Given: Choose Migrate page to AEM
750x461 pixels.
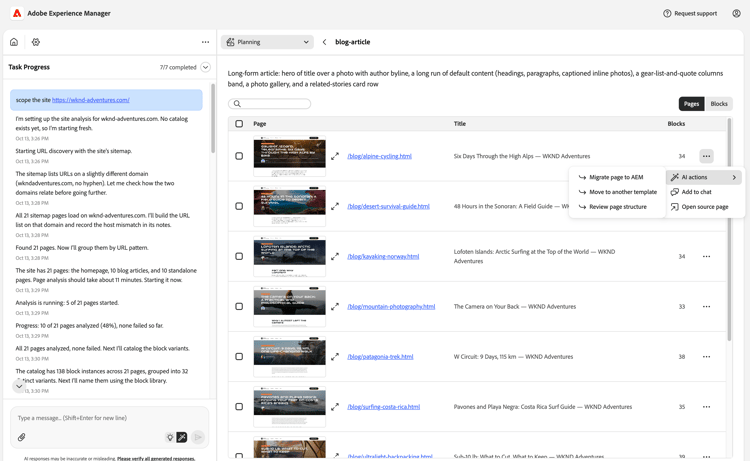Looking at the screenshot, I should point(617,177).
